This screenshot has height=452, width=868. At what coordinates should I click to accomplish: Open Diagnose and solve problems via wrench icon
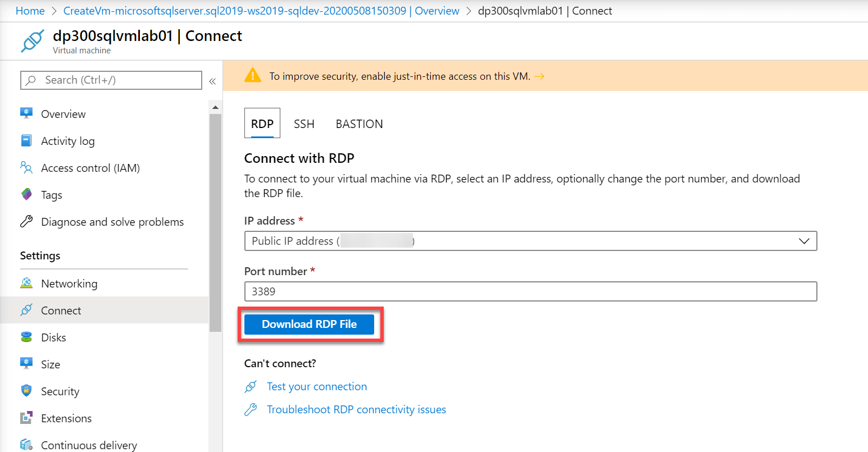(x=26, y=221)
